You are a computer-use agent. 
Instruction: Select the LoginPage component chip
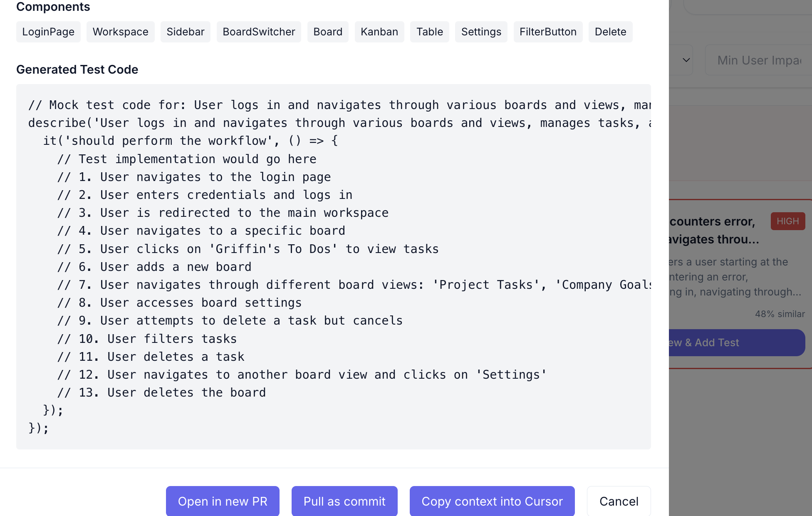click(x=48, y=32)
